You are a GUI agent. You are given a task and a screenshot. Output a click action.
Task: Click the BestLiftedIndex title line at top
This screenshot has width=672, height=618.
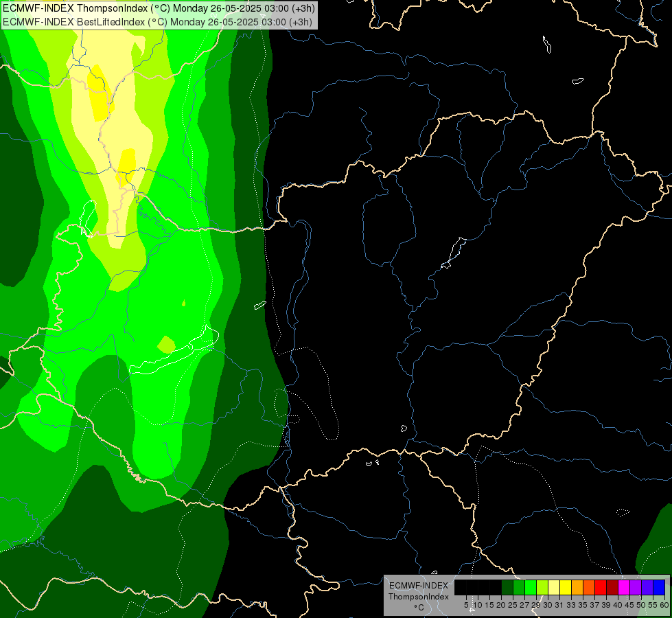click(x=157, y=22)
